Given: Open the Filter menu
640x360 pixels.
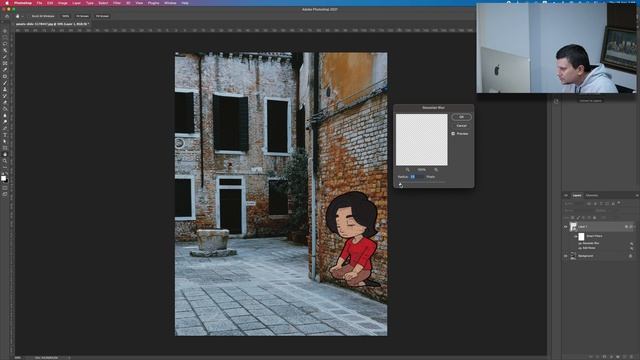Looking at the screenshot, I should pos(117,3).
